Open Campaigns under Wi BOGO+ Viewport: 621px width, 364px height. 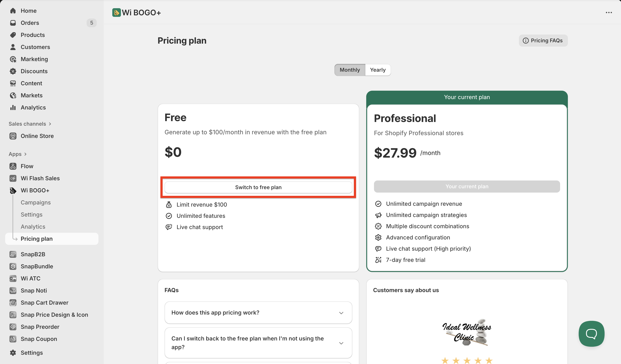pos(35,202)
